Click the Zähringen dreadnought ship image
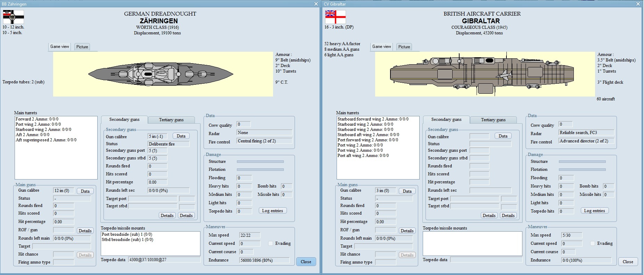Viewport: 644px width, 275px height. (x=160, y=74)
